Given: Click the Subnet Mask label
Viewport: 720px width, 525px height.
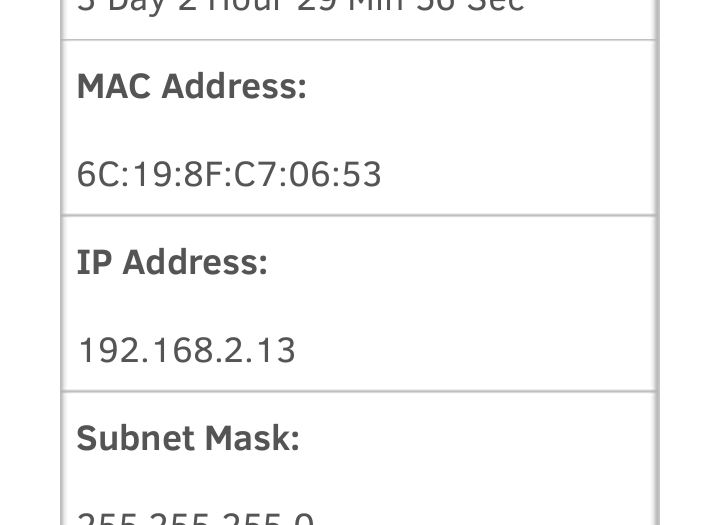Looking at the screenshot, I should [x=188, y=438].
